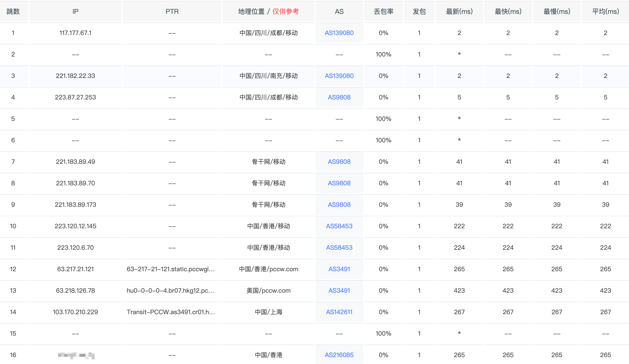Click the 发包 column header

pyautogui.click(x=419, y=12)
